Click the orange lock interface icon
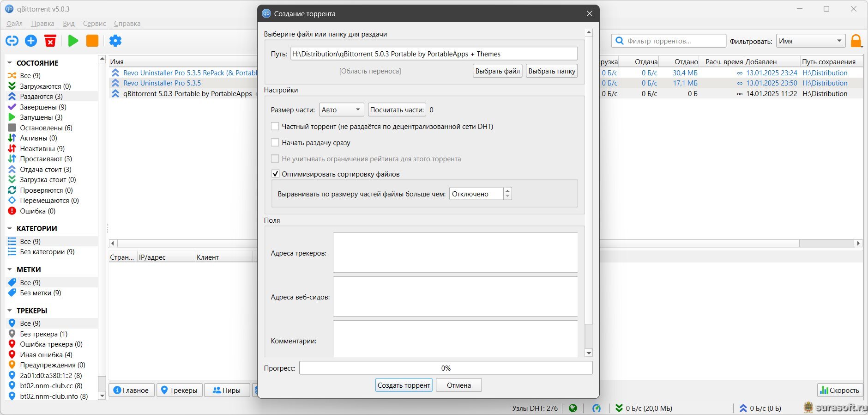The width and height of the screenshot is (868, 415). click(856, 41)
